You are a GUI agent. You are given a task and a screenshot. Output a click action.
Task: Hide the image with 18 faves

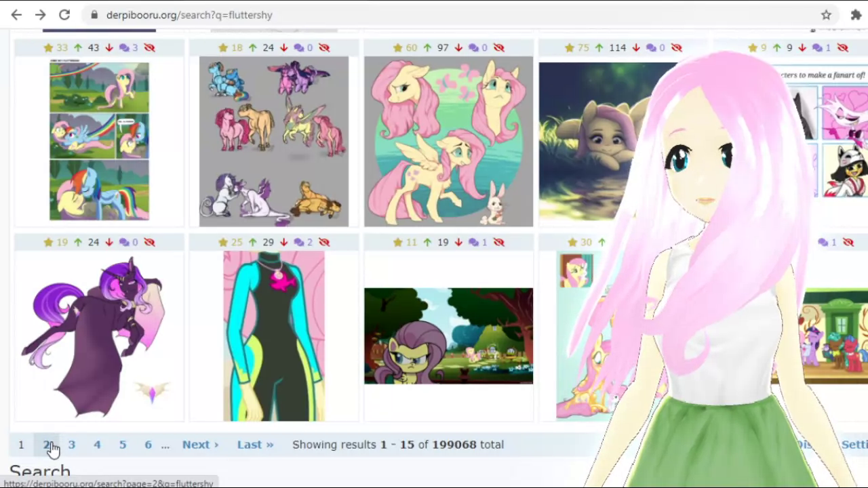pos(324,47)
